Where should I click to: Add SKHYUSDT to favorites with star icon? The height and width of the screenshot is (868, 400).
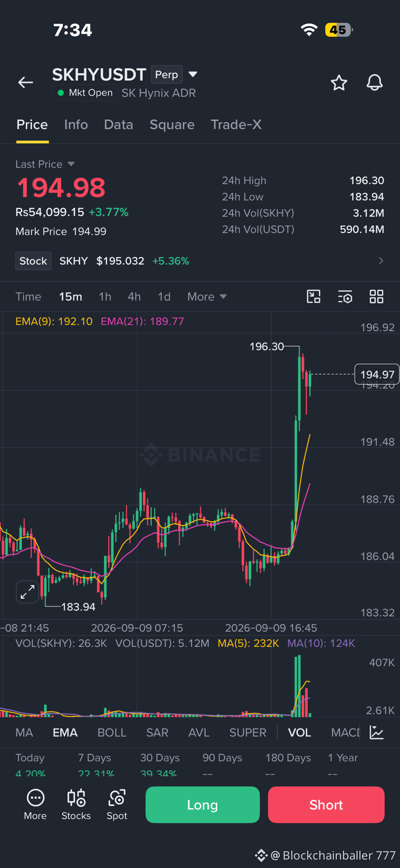pos(339,83)
